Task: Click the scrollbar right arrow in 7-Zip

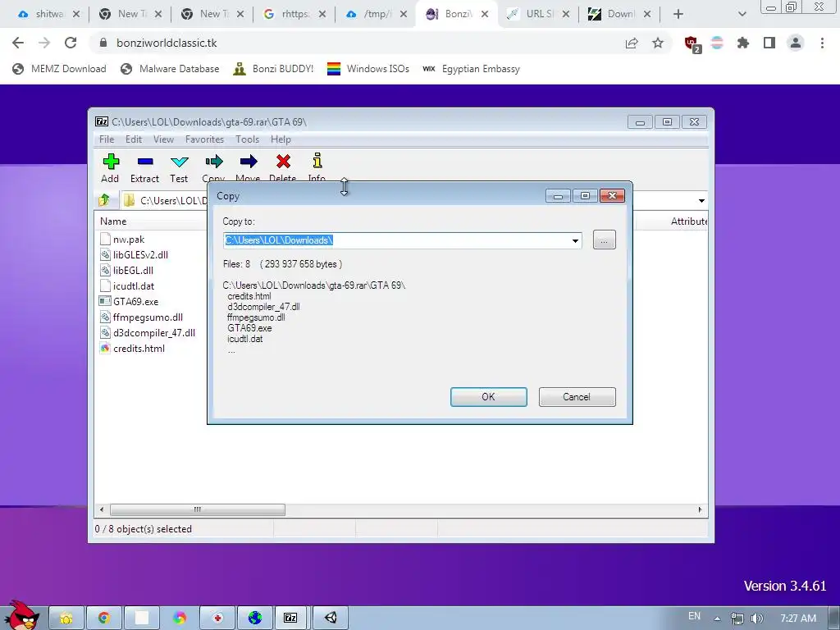Action: [700, 509]
